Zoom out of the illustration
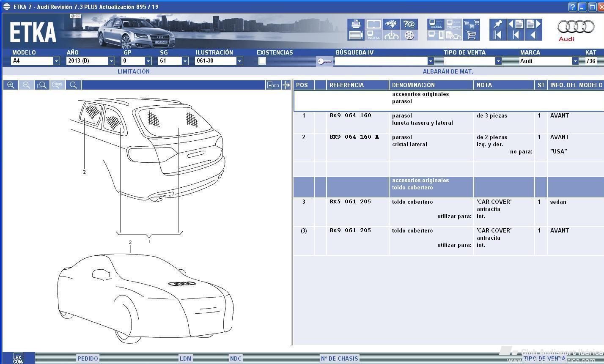The height and width of the screenshot is (364, 604). [26, 85]
